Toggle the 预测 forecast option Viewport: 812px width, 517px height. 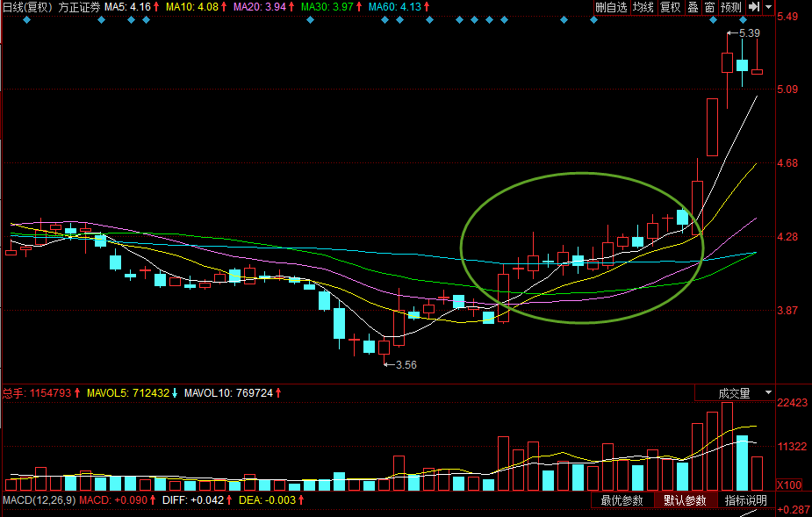click(731, 7)
